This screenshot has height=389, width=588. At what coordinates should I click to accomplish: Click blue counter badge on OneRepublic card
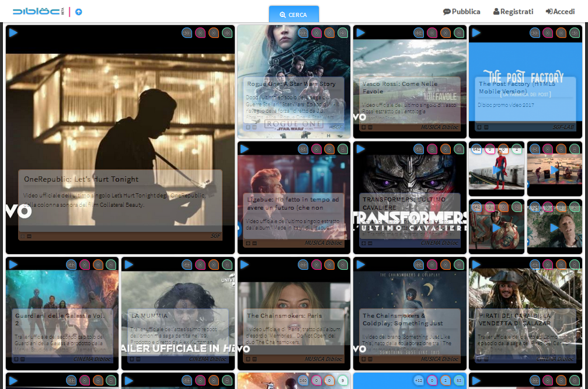point(187,33)
